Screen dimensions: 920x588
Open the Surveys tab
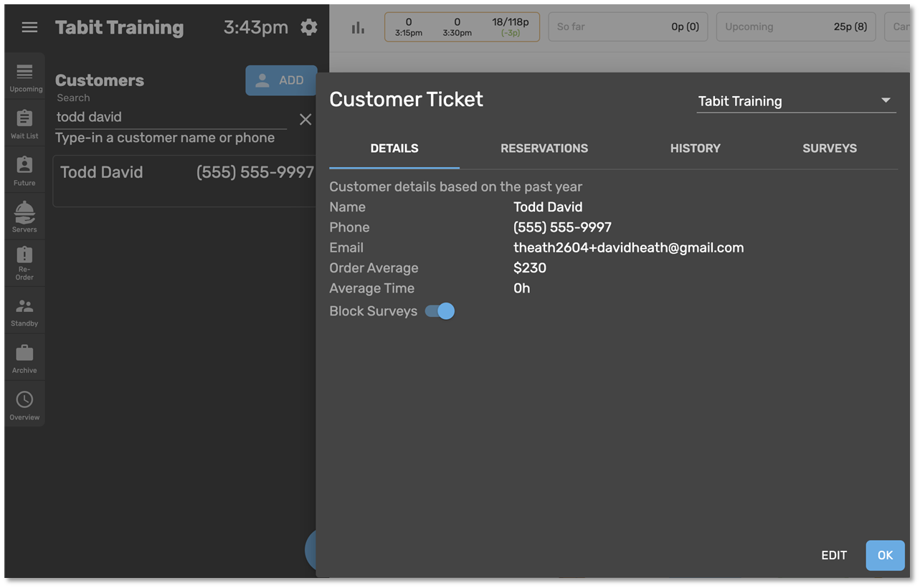829,148
